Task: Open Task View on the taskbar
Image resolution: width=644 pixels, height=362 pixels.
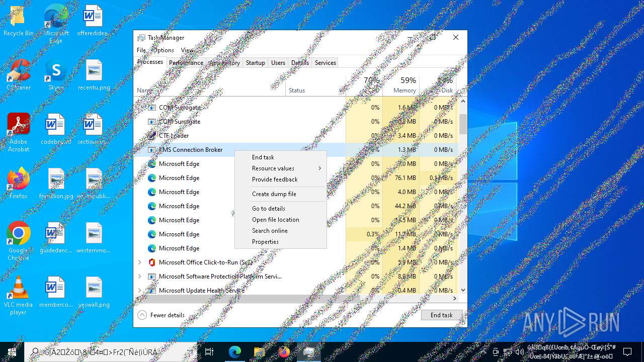Action: click(x=209, y=352)
